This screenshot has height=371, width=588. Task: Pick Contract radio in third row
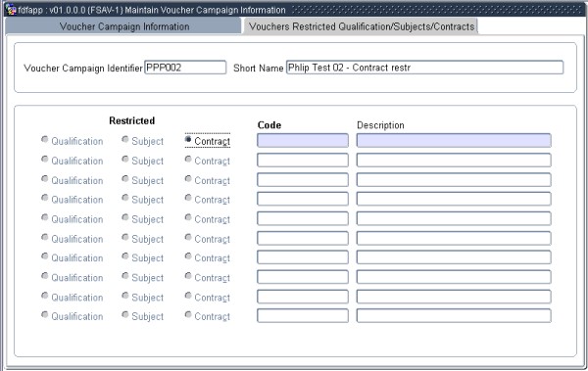click(188, 178)
